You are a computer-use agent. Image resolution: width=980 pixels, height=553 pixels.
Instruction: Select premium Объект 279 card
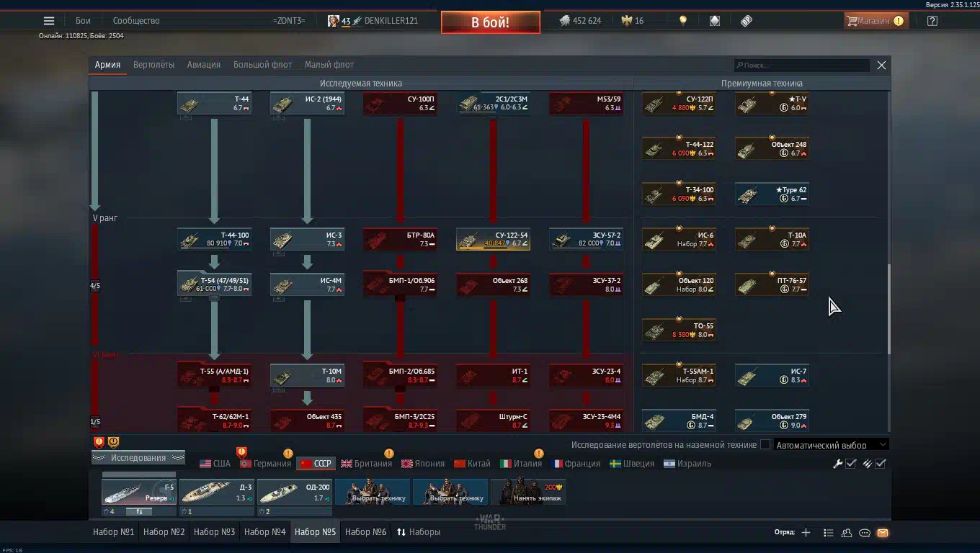[772, 421]
